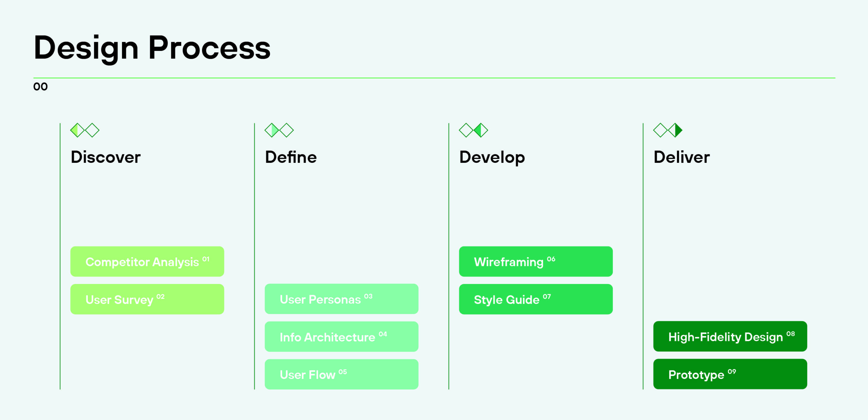This screenshot has height=420, width=868.
Task: Click the User Flow 05 card
Action: 341,374
